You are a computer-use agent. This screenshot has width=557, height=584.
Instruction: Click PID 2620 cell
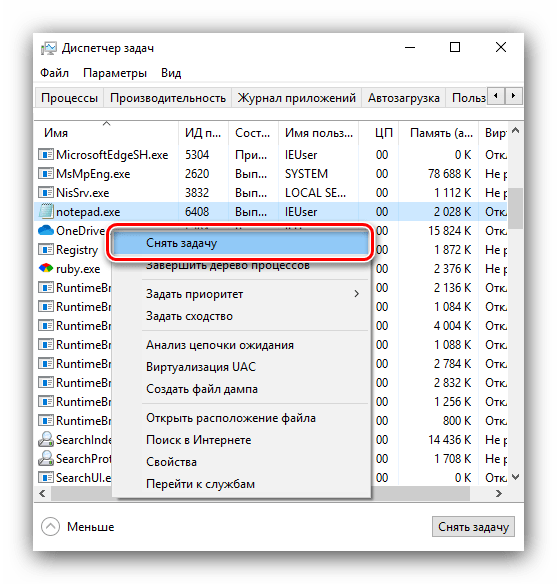click(197, 174)
